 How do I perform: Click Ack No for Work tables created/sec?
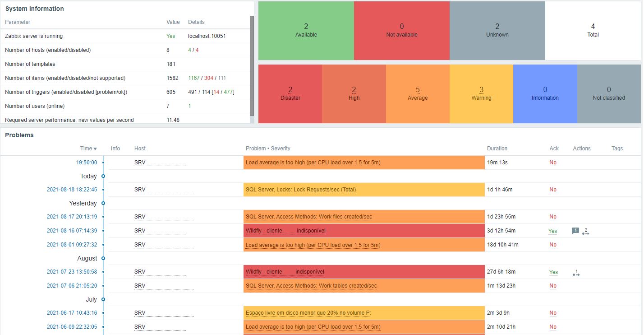click(553, 286)
